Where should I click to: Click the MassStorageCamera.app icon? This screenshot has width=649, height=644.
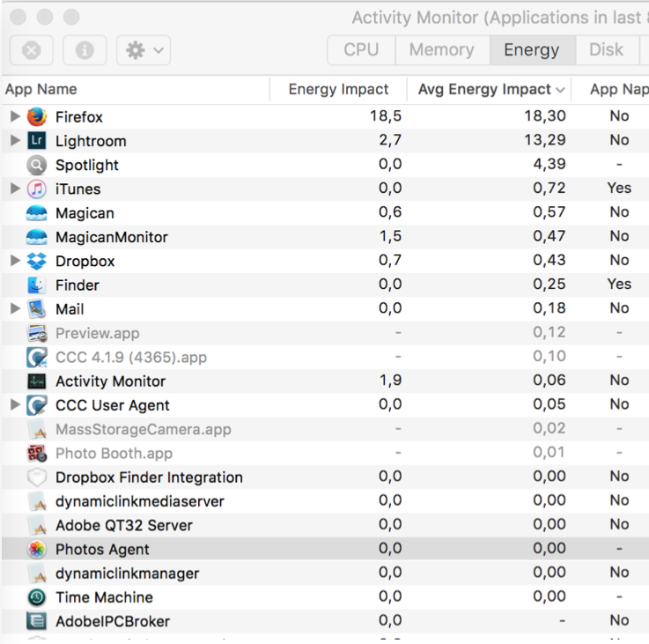37,429
